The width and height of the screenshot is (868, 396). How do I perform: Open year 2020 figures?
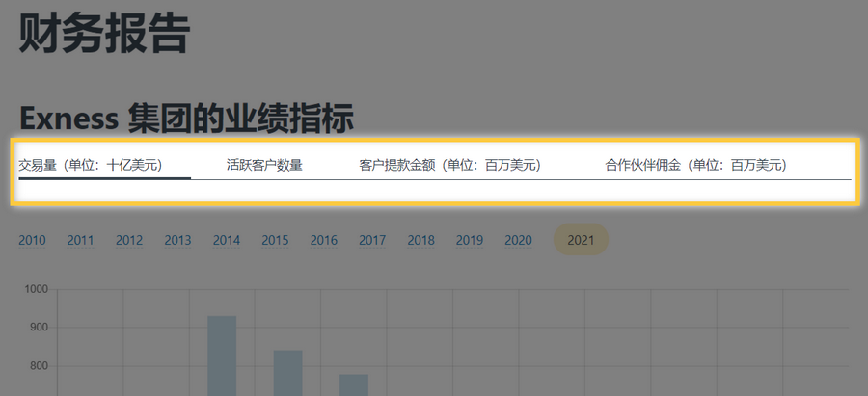click(x=518, y=240)
